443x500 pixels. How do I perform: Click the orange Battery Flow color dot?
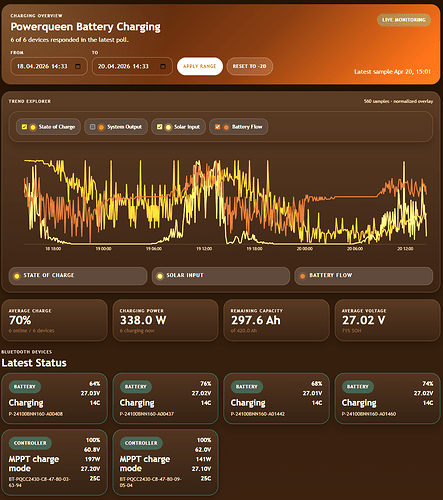(226, 127)
